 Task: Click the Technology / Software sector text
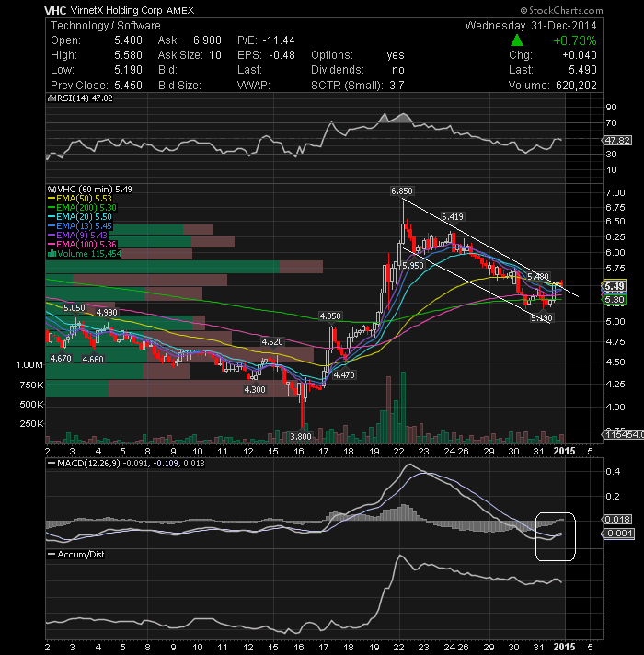pos(105,26)
